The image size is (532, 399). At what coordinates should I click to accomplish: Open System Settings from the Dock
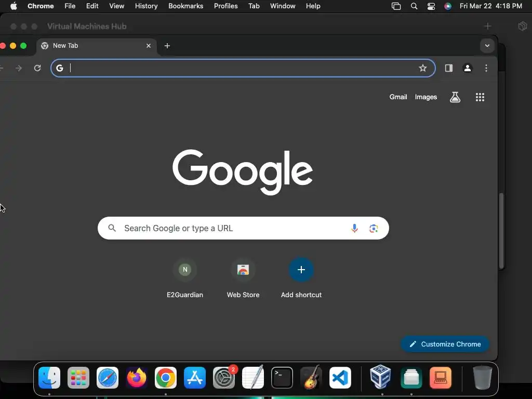(224, 378)
